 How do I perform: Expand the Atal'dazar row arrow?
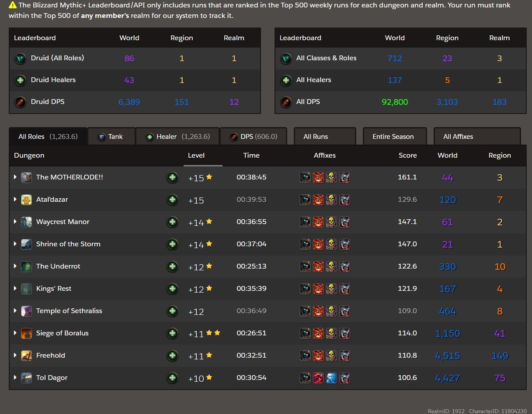[x=15, y=200]
